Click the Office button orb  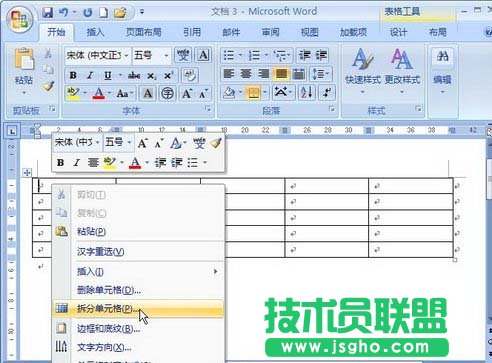(x=20, y=19)
